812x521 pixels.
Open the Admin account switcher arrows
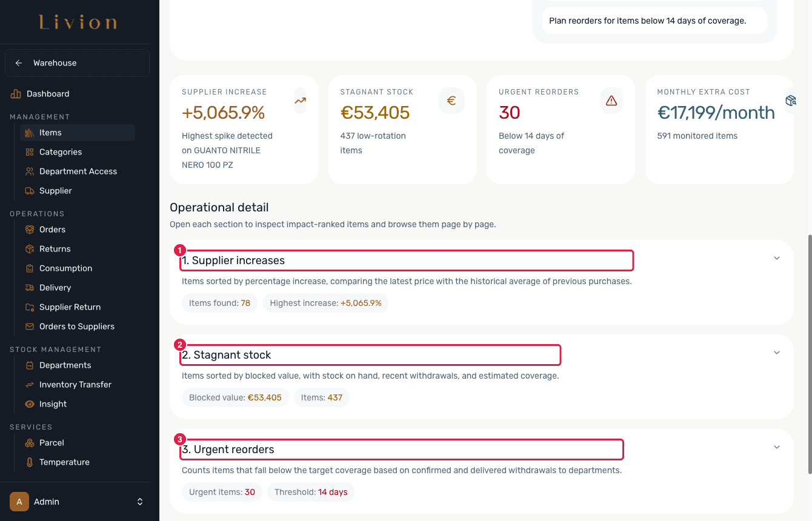tap(140, 502)
